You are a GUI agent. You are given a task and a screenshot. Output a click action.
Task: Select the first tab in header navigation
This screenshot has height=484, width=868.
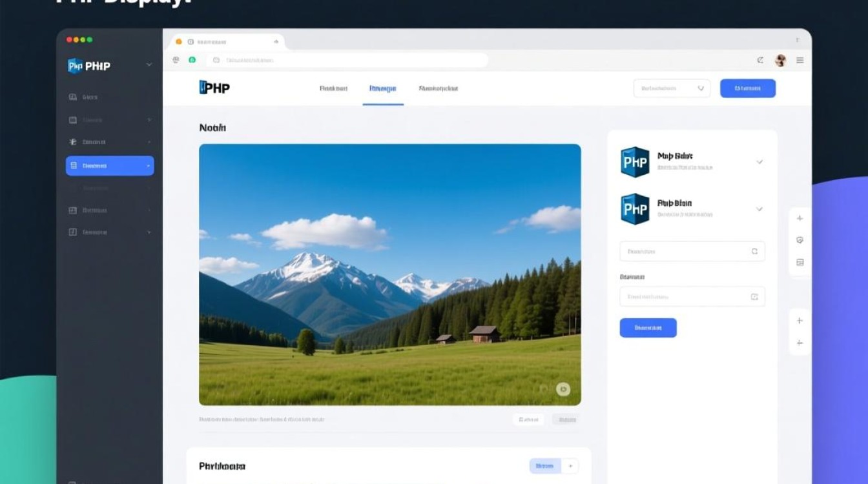point(333,88)
